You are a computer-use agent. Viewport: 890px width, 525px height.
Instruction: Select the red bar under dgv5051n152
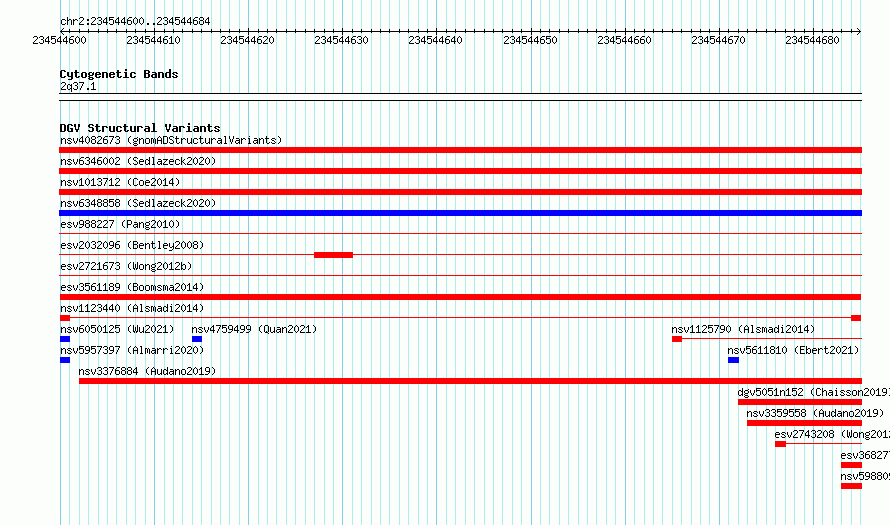(x=800, y=402)
